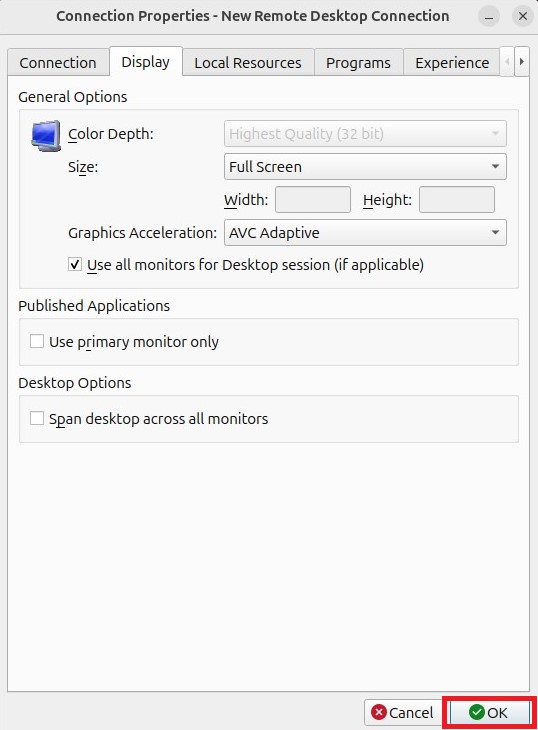Open the Experience tab
538x730 pixels.
(x=452, y=62)
